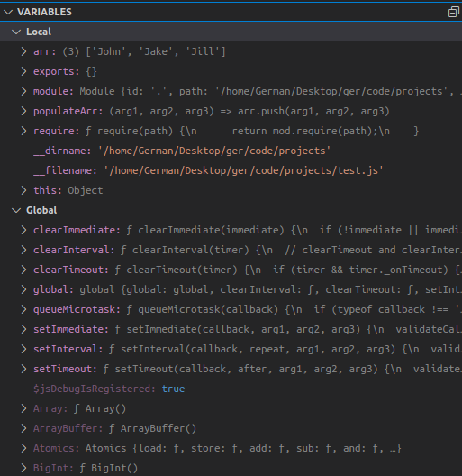The image size is (462, 476).
Task: Expand the ArrayBuffer function entry
Action: pos(23,428)
